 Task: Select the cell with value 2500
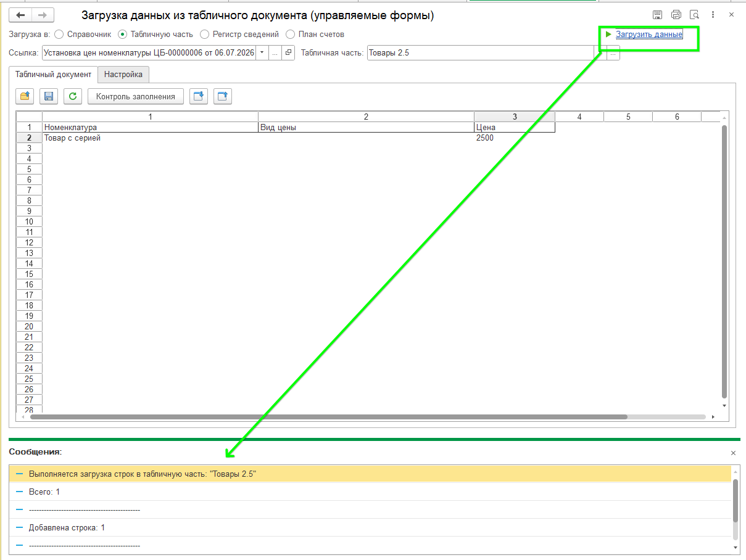pyautogui.click(x=515, y=138)
